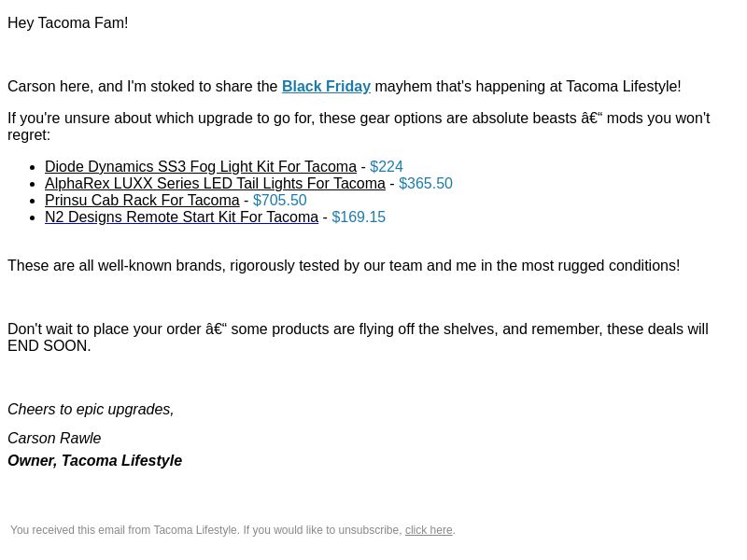The height and width of the screenshot is (560, 747).
Task: Click the unsubscribe 'click here' link
Action: [x=429, y=530]
